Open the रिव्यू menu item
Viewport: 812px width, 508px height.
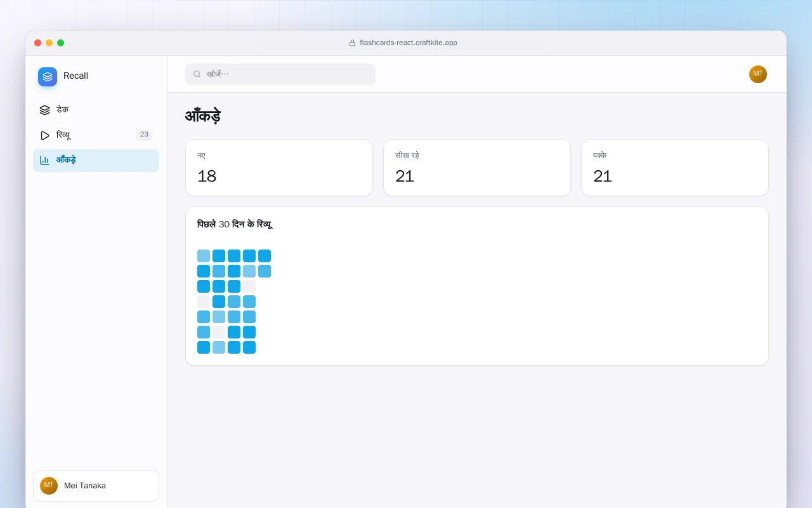pos(96,135)
